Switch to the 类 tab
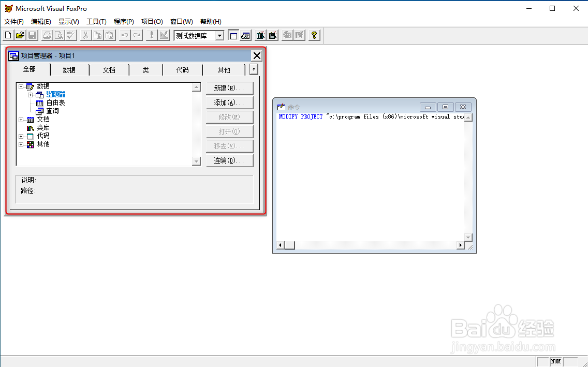This screenshot has width=588, height=367. pyautogui.click(x=146, y=70)
